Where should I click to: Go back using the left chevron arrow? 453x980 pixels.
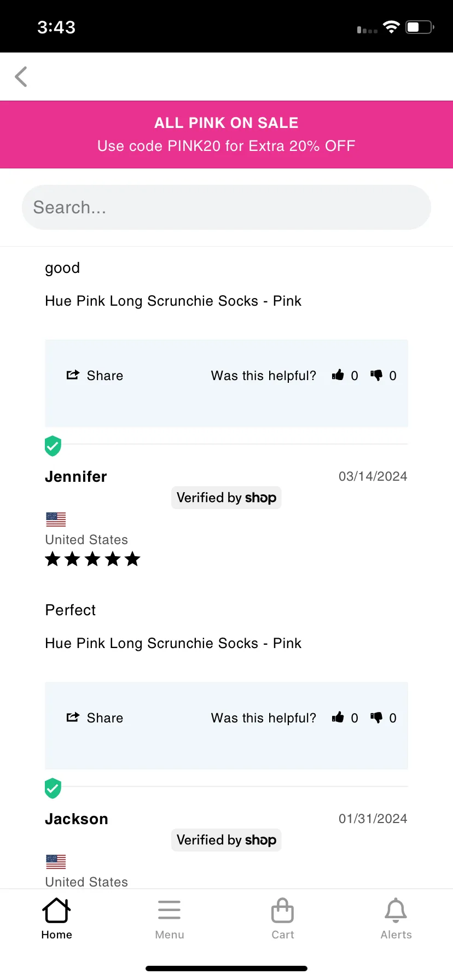(21, 77)
